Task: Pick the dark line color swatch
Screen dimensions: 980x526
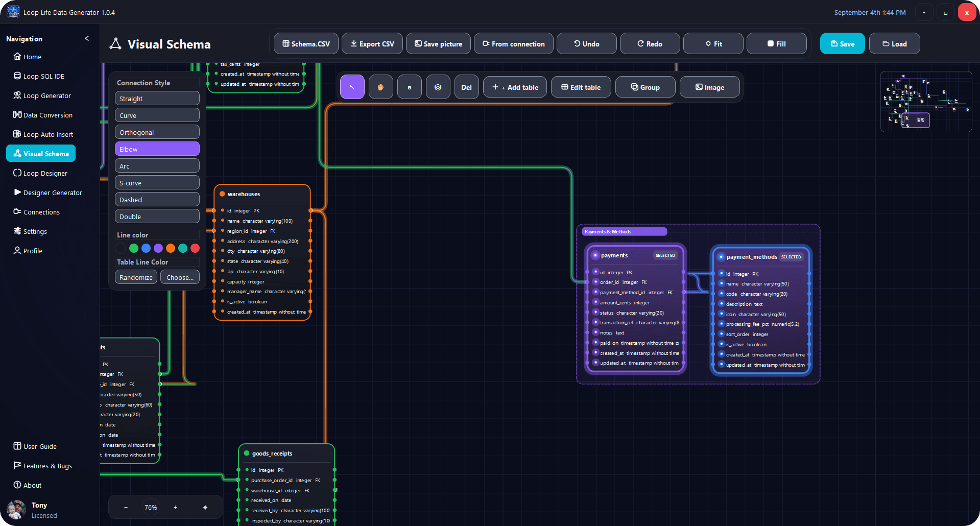Action: point(121,248)
